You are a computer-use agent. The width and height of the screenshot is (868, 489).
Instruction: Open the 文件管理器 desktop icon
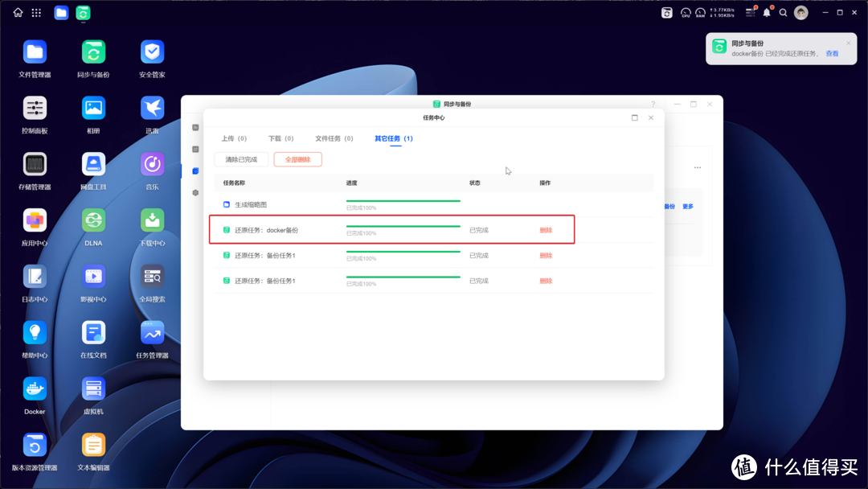[35, 52]
